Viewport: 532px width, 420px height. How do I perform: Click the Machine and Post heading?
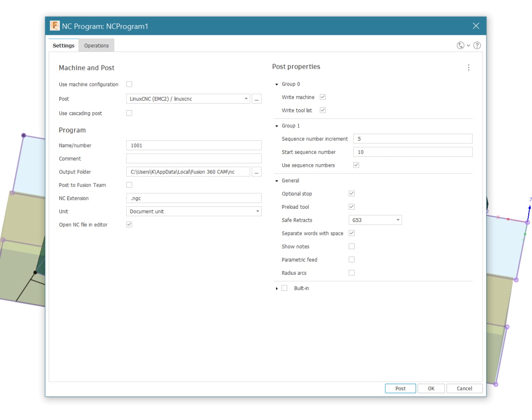[x=86, y=68]
